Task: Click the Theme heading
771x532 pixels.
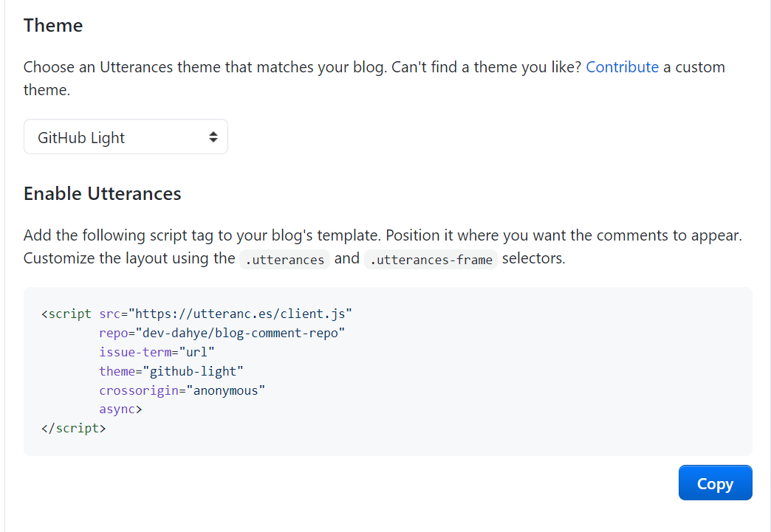Action: click(x=53, y=26)
